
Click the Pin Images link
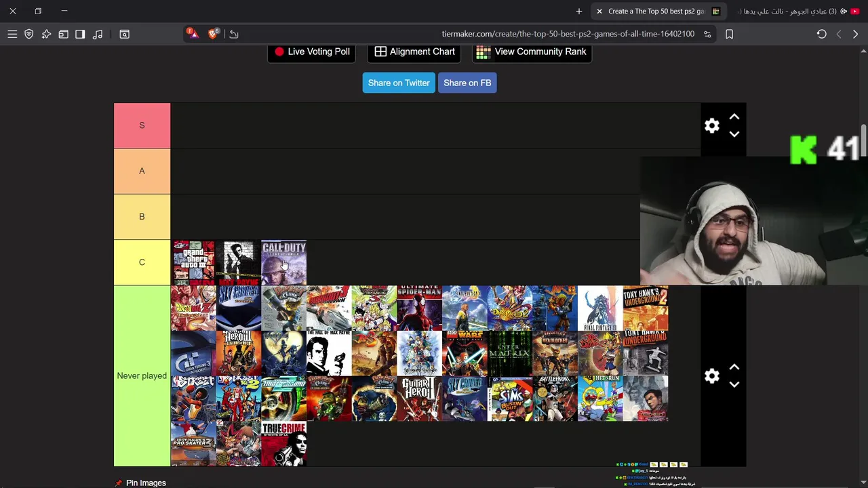tap(146, 483)
